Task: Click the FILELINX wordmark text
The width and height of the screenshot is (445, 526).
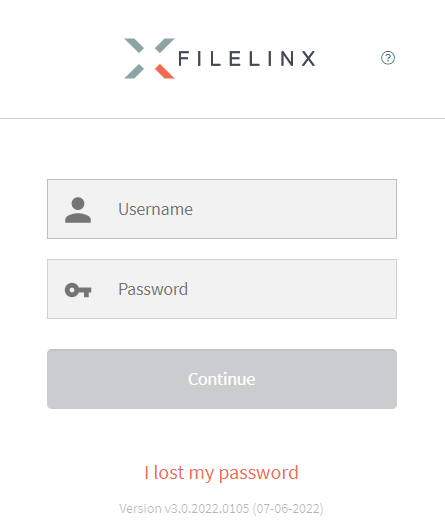Action: pos(247,58)
